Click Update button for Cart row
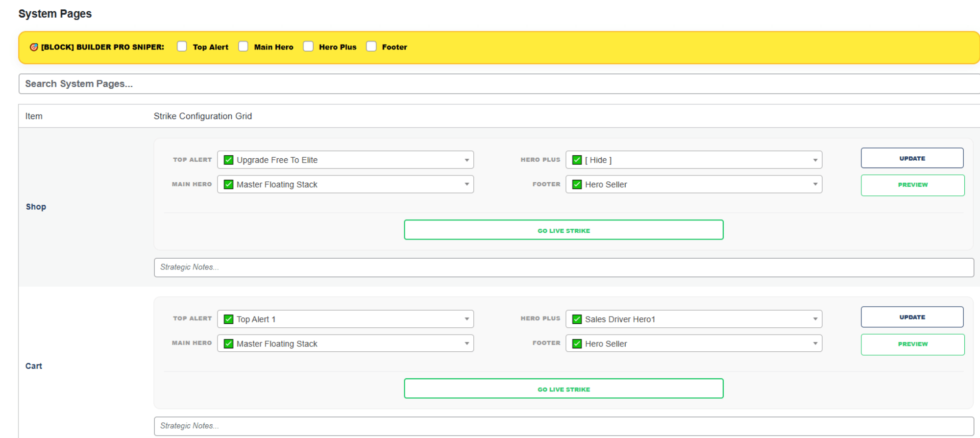The image size is (980, 438). coord(912,317)
